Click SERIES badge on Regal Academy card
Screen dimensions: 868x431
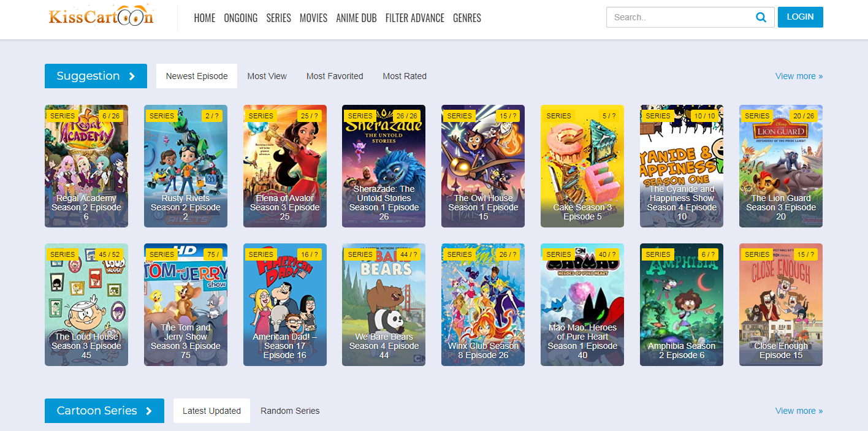pos(63,116)
